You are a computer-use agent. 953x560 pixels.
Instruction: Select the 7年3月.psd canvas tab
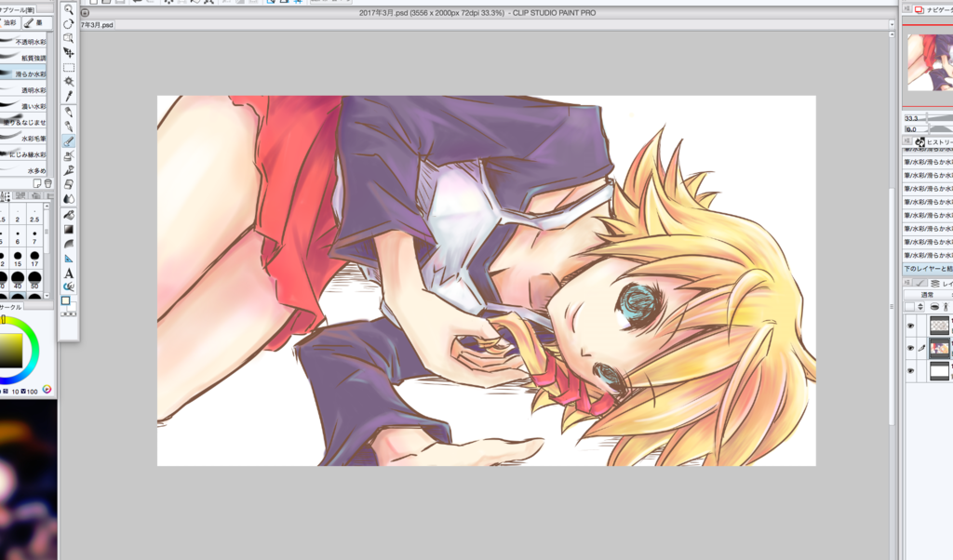click(x=98, y=25)
